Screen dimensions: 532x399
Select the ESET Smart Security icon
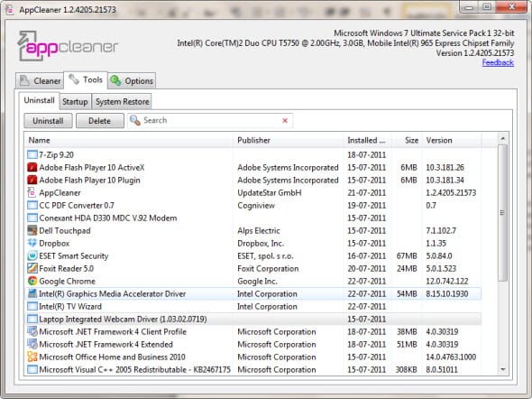point(32,255)
